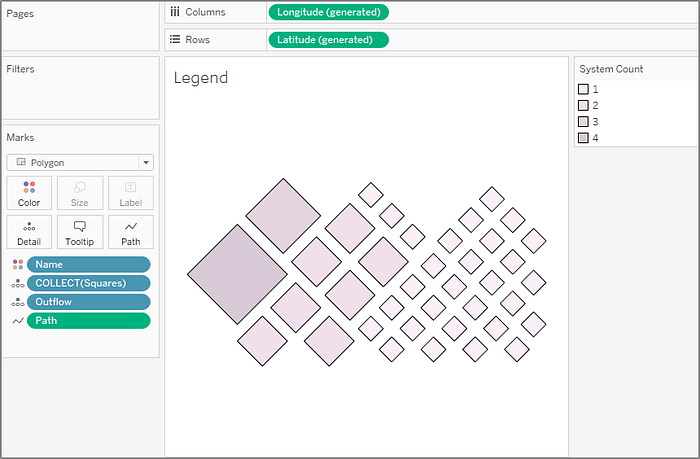Select the green Path pill
This screenshot has height=459, width=700.
88,321
